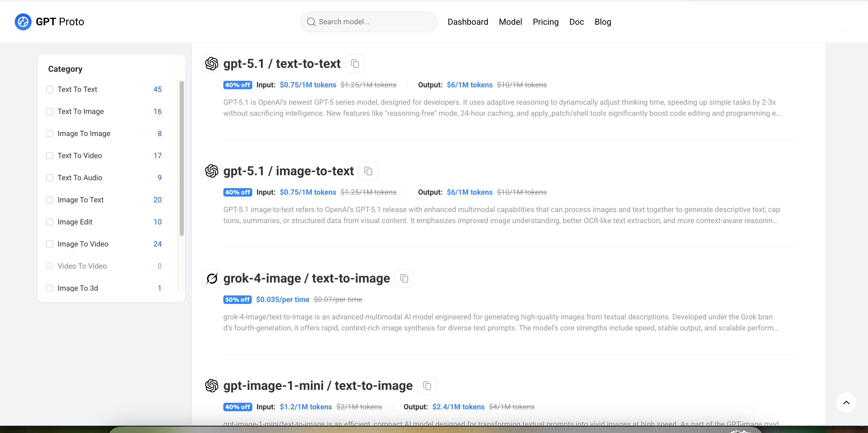868x433 pixels.
Task: Click the 40% off badge on gpt-5.1 / image-to-text
Action: pyautogui.click(x=238, y=192)
